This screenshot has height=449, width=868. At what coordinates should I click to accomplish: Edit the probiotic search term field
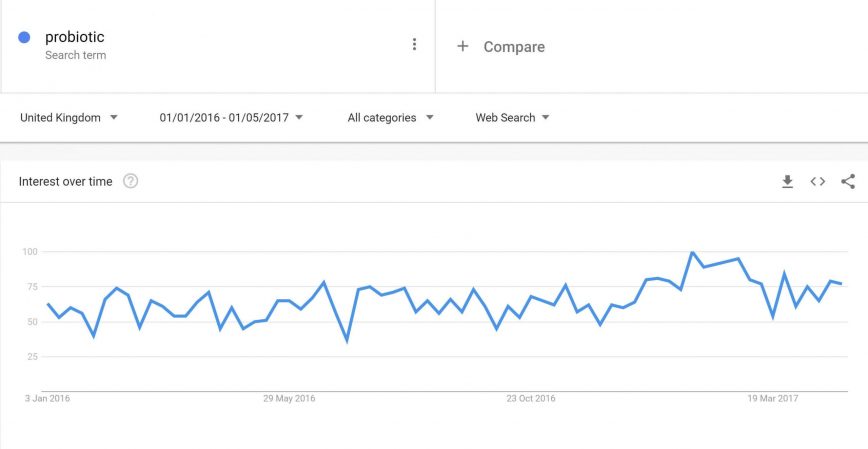click(75, 37)
